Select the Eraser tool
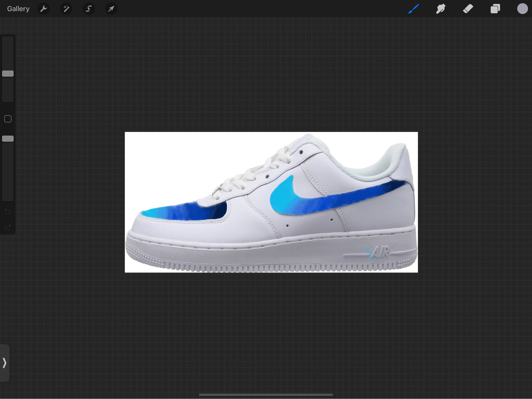The image size is (532, 399). click(468, 9)
